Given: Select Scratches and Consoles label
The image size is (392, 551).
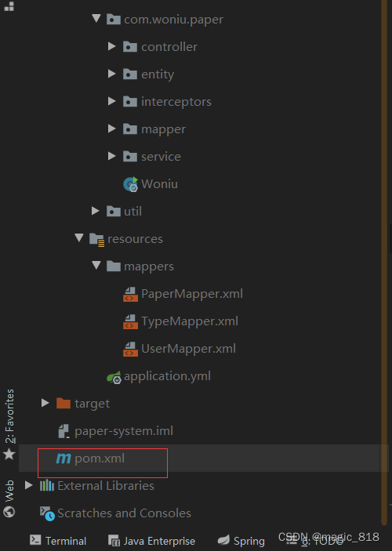Looking at the screenshot, I should 124,513.
